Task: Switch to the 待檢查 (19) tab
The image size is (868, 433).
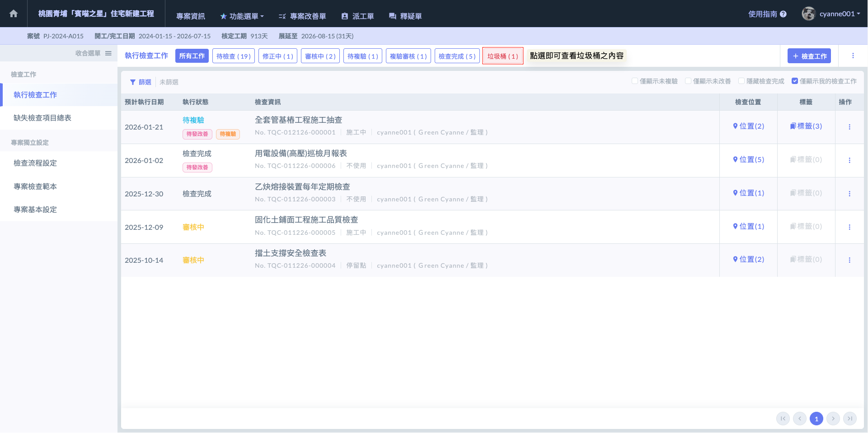Action: click(233, 56)
